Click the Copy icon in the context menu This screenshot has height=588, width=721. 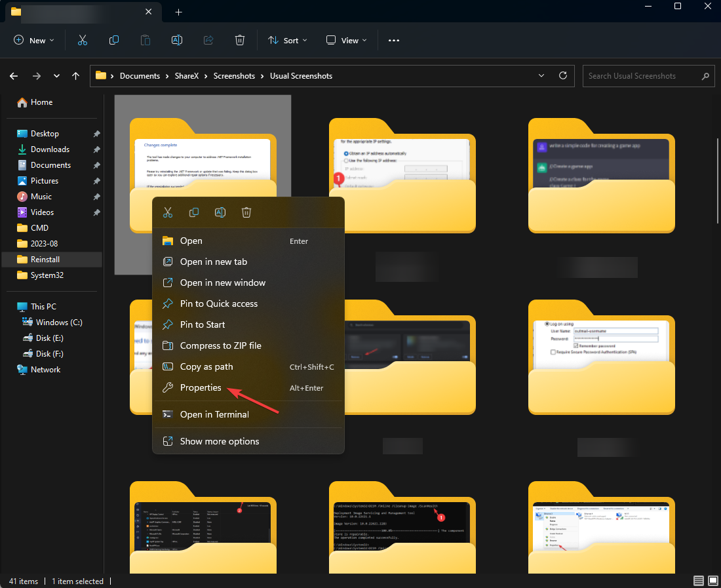[194, 212]
